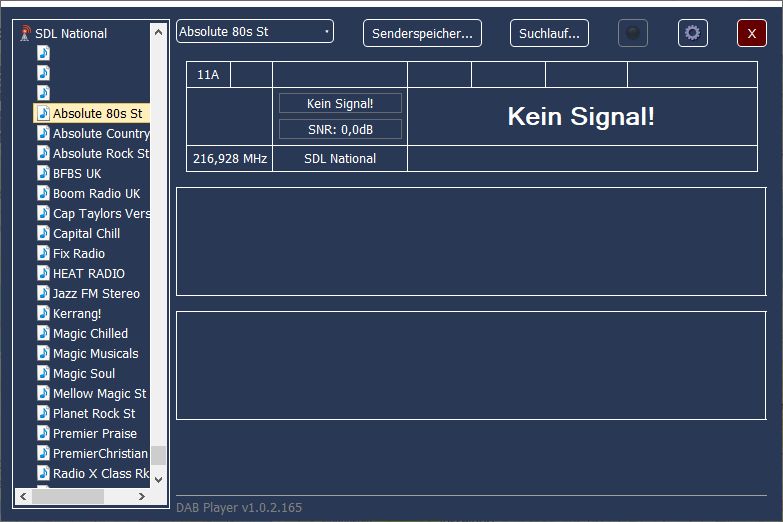Click the gear settings icon
This screenshot has width=783, height=522.
tap(692, 33)
